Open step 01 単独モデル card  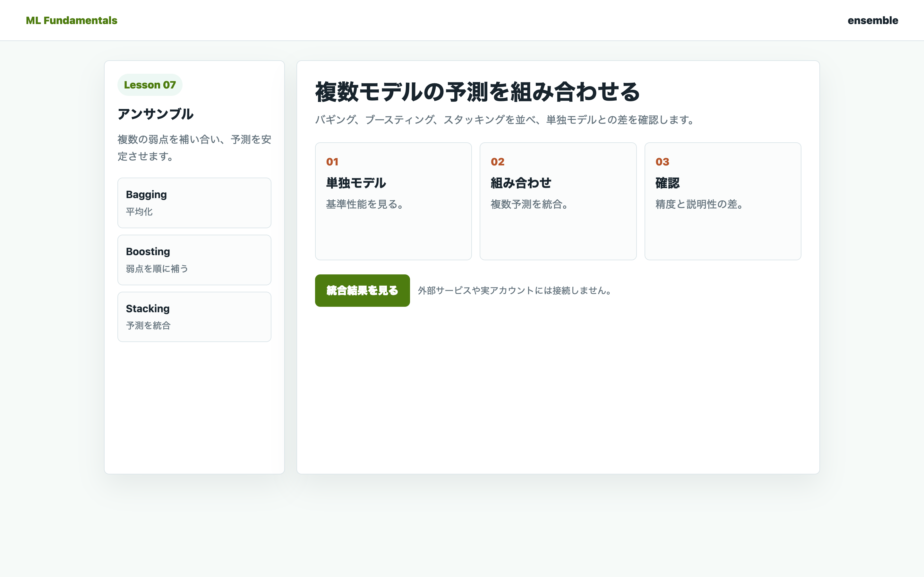pos(393,201)
